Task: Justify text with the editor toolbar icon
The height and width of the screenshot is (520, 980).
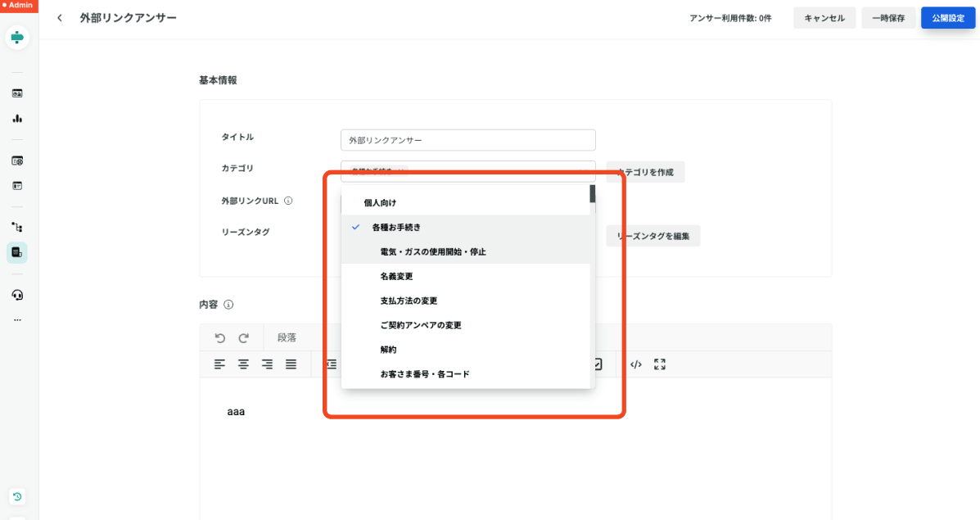Action: click(x=291, y=364)
